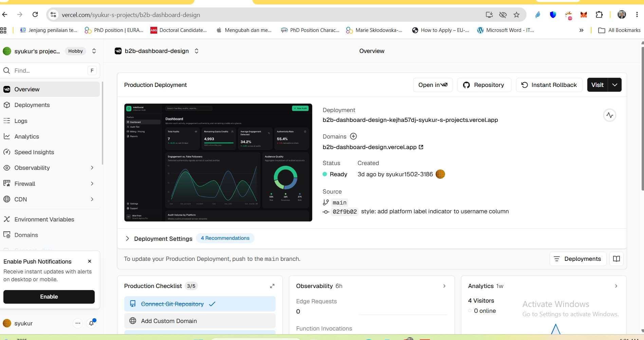Open the Visit button dropdown arrow
This screenshot has width=644, height=340.
[615, 85]
